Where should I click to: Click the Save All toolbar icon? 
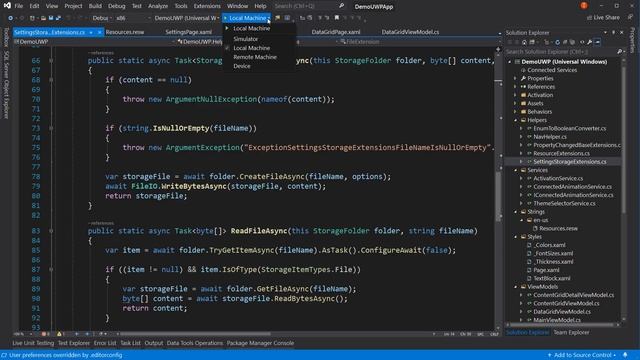tap(58, 18)
